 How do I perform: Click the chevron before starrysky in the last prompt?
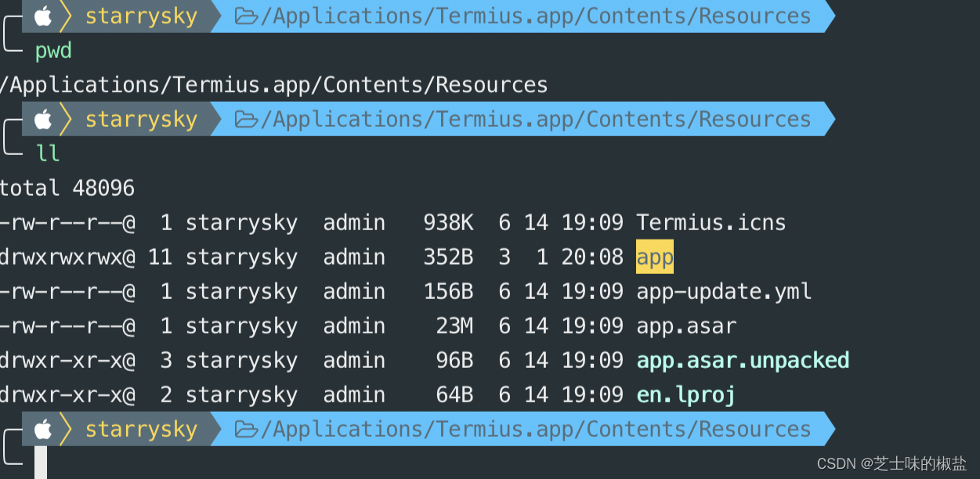tap(67, 429)
